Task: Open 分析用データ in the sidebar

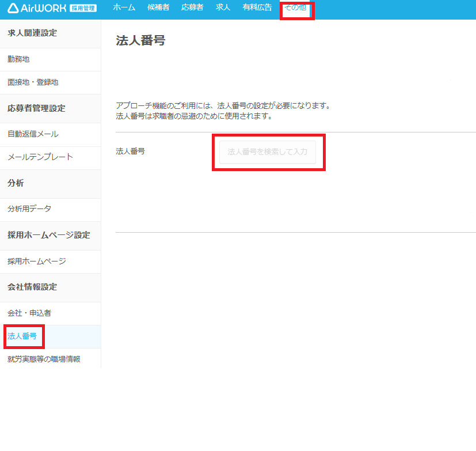Action: click(x=51, y=209)
